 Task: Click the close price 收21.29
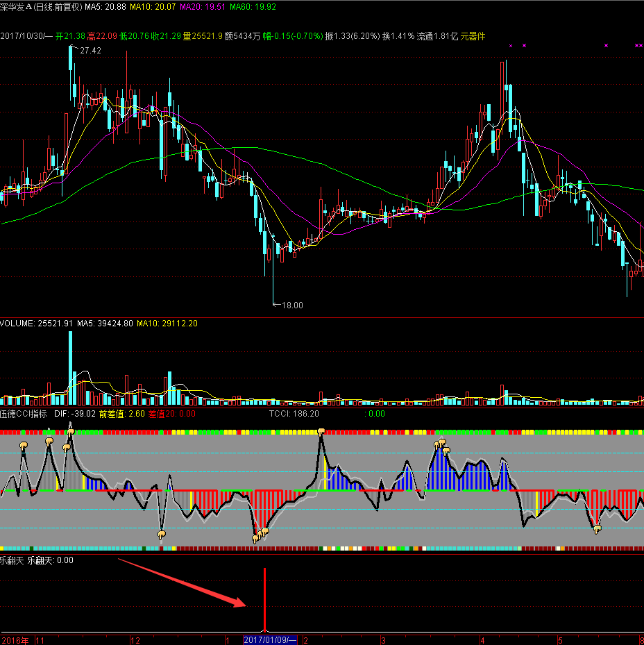tap(166, 36)
